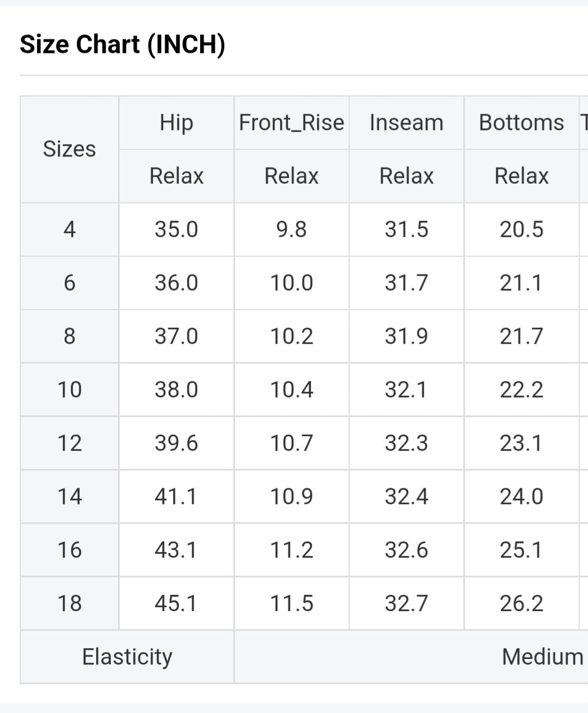This screenshot has height=713, width=588.
Task: Click the Relax subheader under Hip
Action: click(x=176, y=176)
